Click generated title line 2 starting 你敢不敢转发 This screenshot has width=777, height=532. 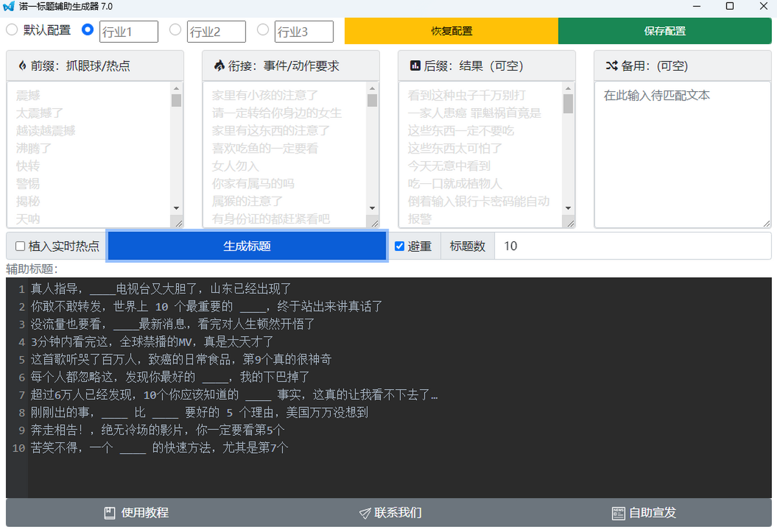[207, 307]
